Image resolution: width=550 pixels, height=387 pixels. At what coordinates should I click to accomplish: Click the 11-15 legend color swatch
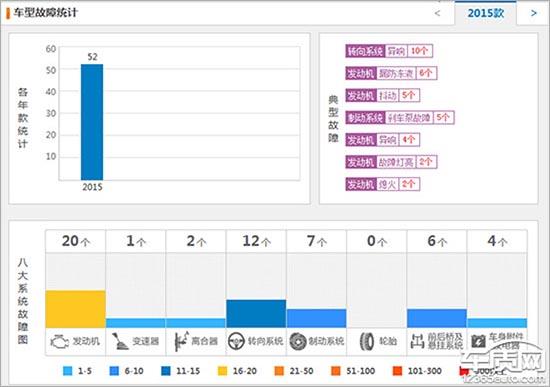coord(166,371)
